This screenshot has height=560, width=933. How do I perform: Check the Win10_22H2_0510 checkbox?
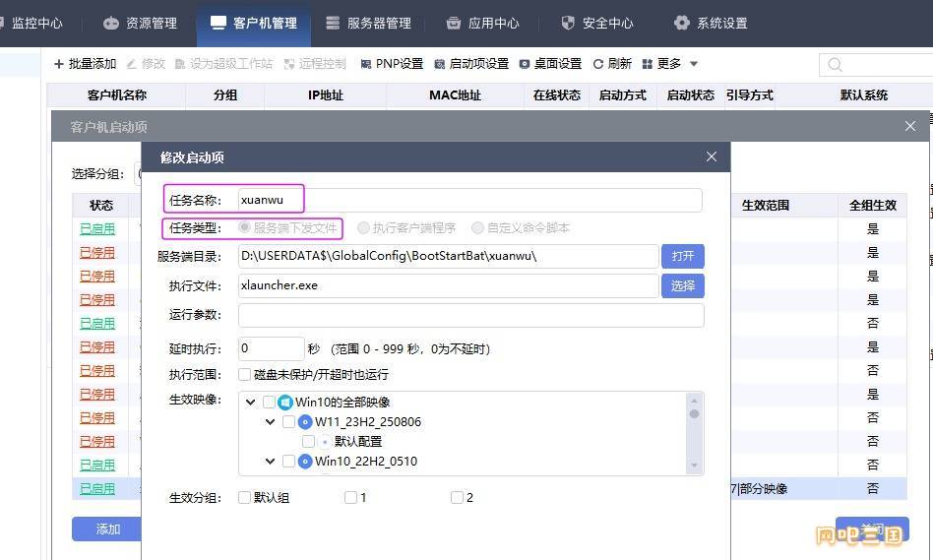[288, 462]
